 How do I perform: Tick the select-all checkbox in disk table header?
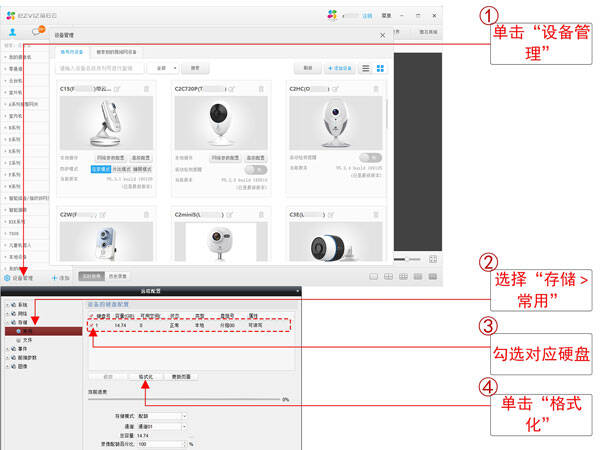pos(91,316)
